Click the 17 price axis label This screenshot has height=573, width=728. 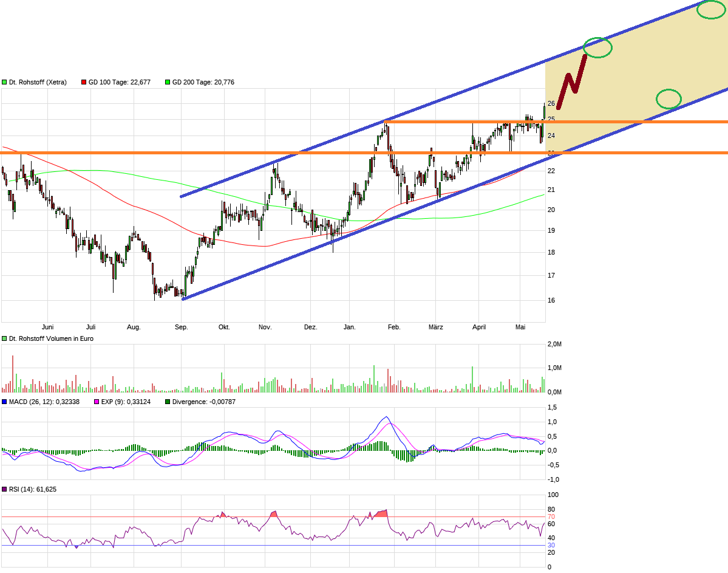(x=551, y=276)
